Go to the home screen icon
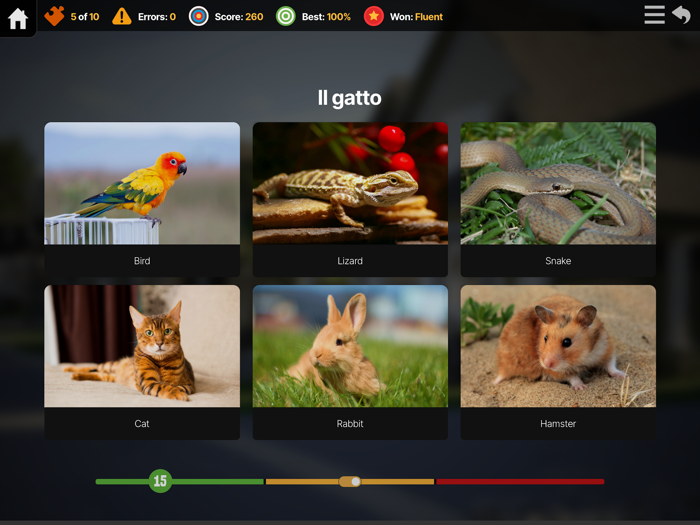 18,18
